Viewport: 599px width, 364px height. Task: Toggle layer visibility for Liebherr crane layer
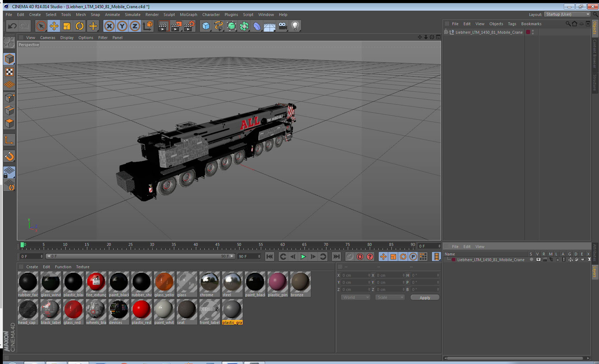pos(538,259)
